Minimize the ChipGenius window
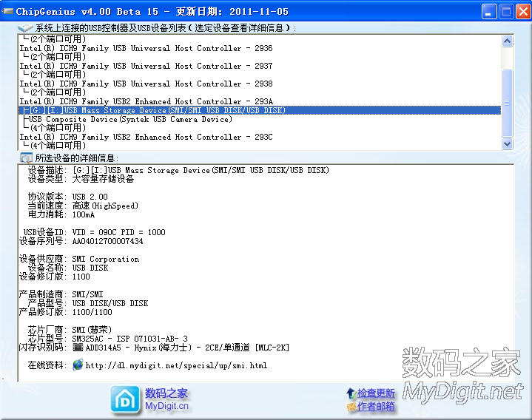 [x=489, y=12]
